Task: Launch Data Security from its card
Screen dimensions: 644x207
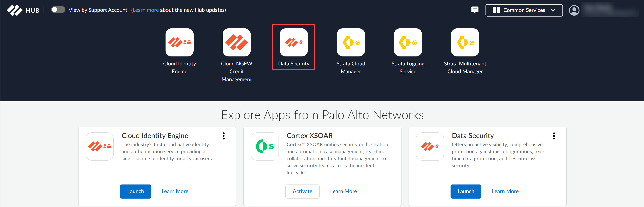Action: pyautogui.click(x=465, y=191)
